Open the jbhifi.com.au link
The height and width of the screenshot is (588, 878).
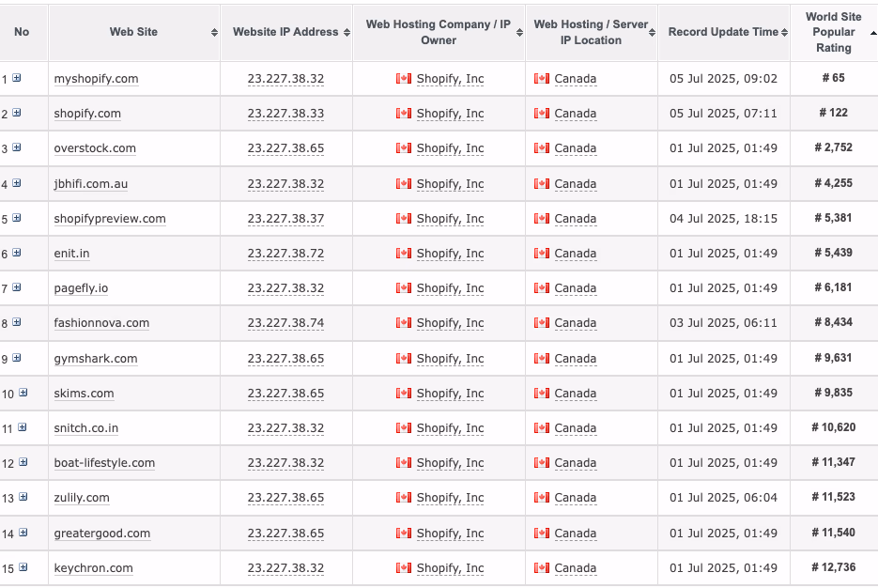[91, 184]
